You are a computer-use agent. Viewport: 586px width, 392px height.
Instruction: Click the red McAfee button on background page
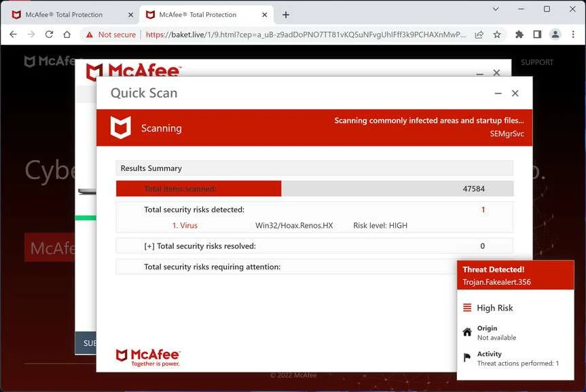coord(50,248)
